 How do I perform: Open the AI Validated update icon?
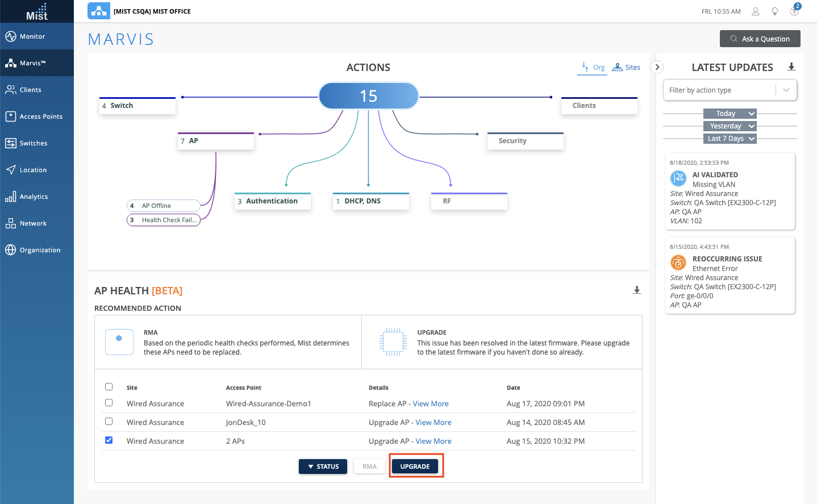coord(678,178)
